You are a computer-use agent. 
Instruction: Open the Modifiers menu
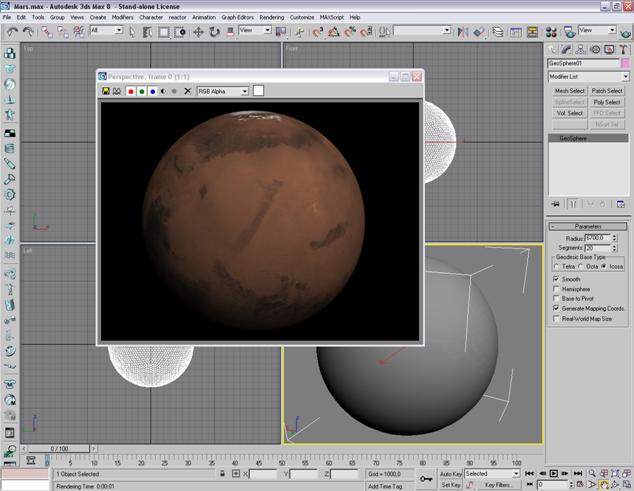(122, 17)
